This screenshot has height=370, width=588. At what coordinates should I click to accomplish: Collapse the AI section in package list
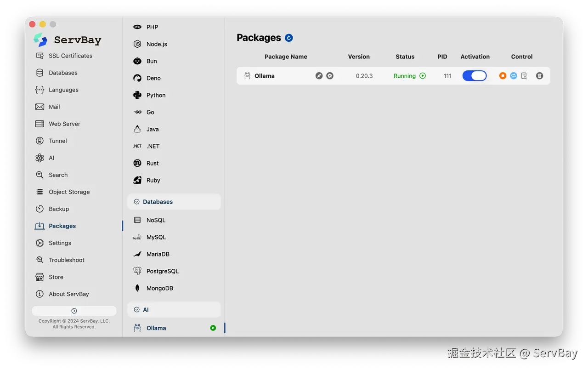point(136,310)
